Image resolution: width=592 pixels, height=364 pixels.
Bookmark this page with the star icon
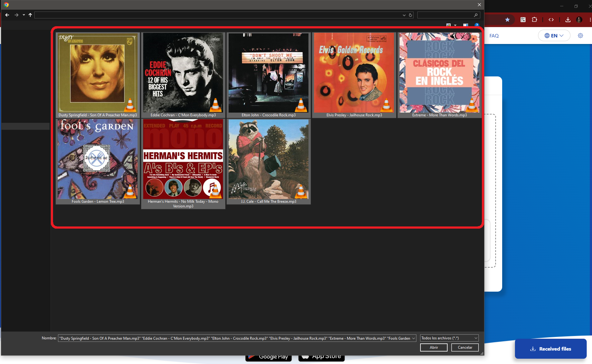coord(507,20)
